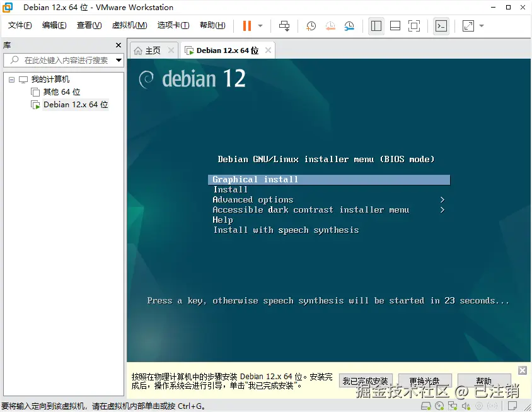Toggle the tab thumbnail bar
The height and width of the screenshot is (412, 532).
395,26
